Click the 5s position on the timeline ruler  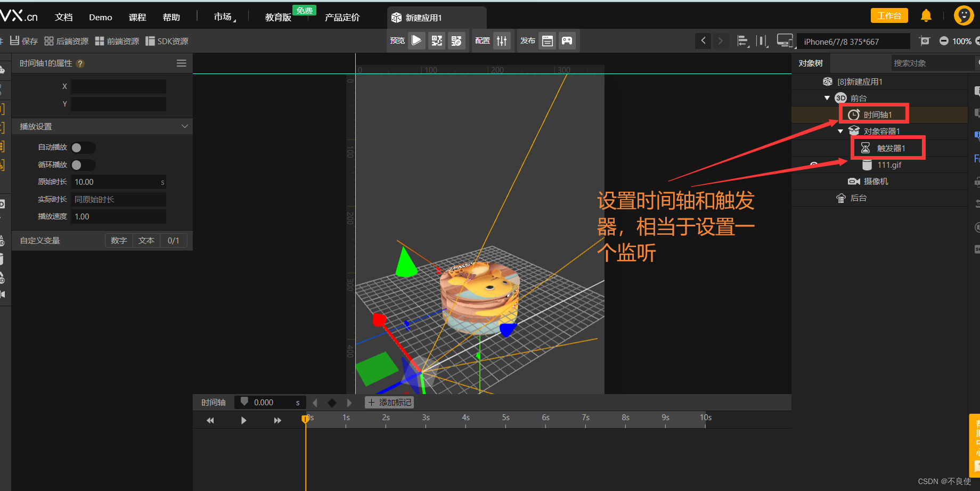tap(505, 419)
